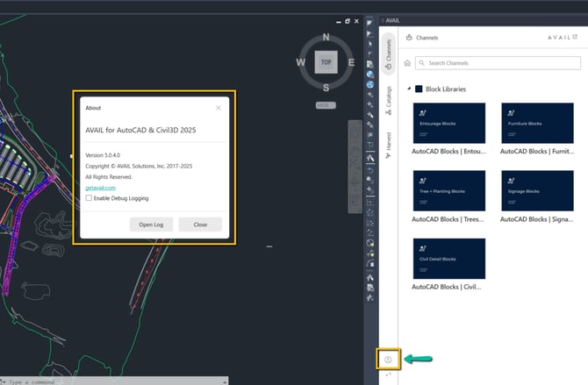Click the W compass direction on ViewCube
The width and height of the screenshot is (588, 385).
coord(301,62)
